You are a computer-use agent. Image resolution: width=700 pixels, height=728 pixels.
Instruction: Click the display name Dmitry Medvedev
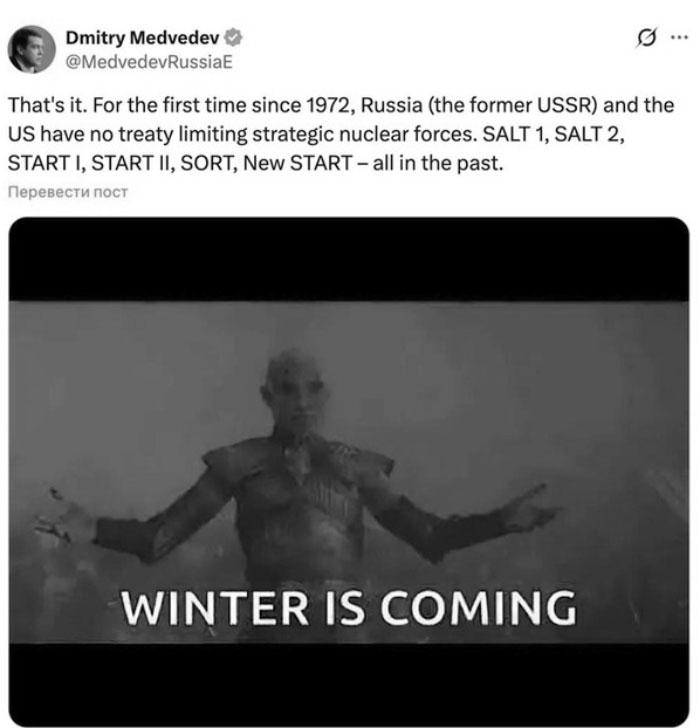142,38
